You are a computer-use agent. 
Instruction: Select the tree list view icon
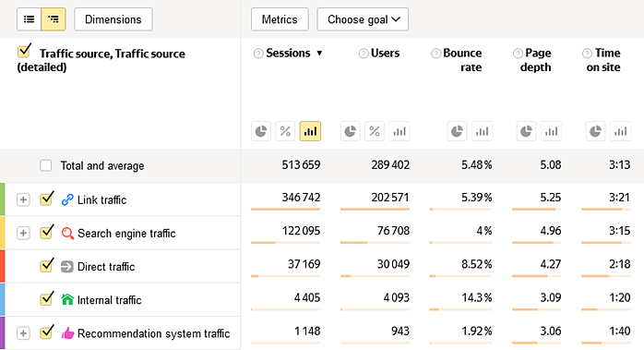point(54,19)
